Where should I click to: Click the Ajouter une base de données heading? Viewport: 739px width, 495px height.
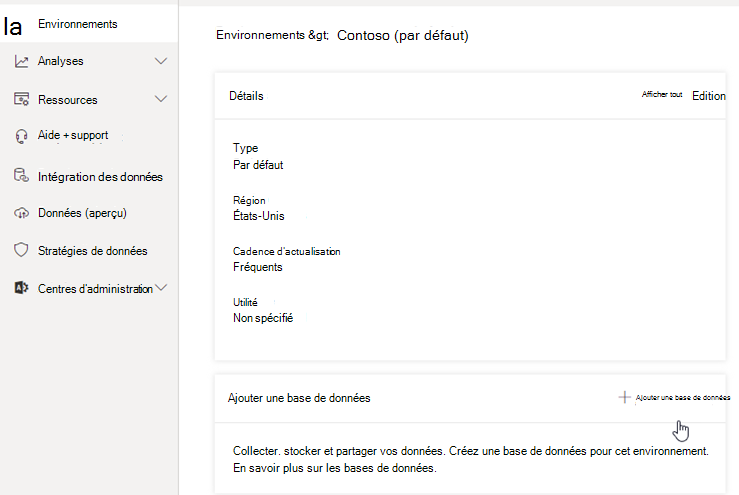tap(299, 398)
